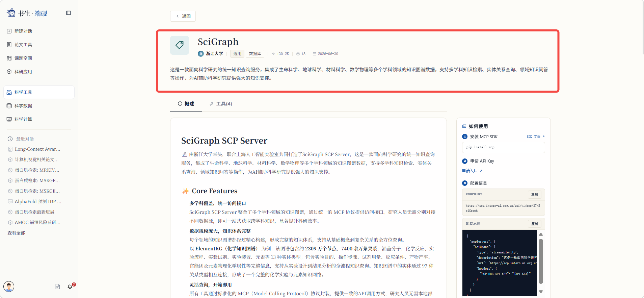Click the code block scrollbar up arrow
The height and width of the screenshot is (298, 644).
click(541, 234)
